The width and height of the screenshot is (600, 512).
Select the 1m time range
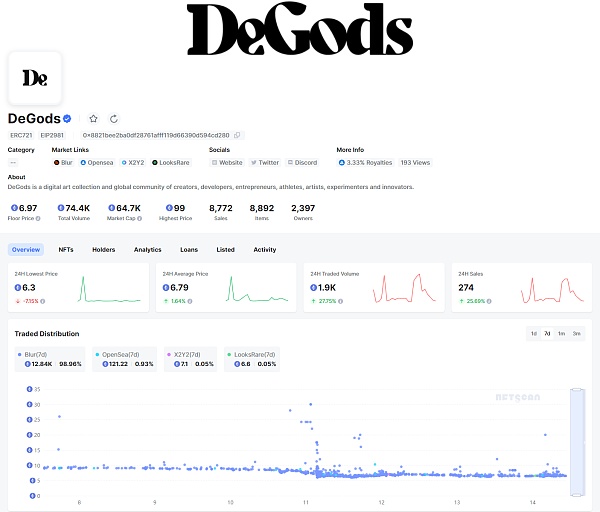(561, 334)
